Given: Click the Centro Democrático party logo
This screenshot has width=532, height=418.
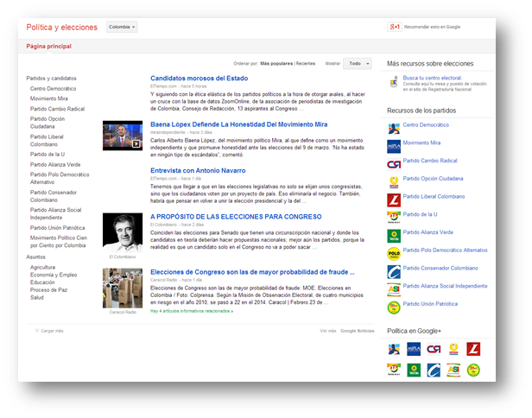Looking at the screenshot, I should [x=394, y=126].
